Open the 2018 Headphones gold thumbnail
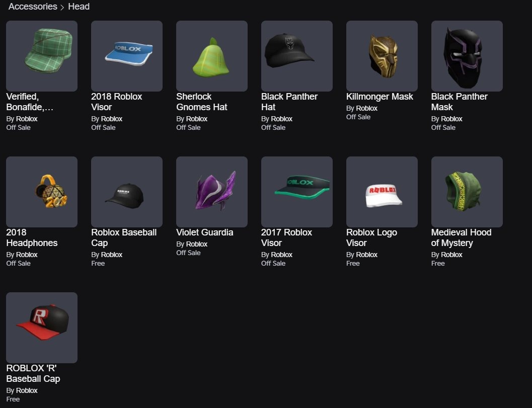 click(x=42, y=192)
